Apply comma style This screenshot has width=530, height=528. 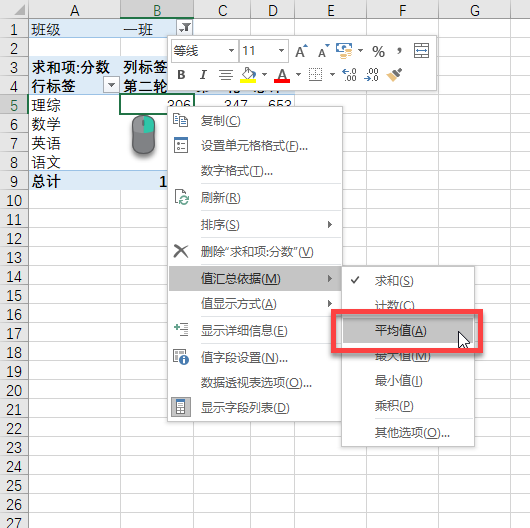click(400, 51)
